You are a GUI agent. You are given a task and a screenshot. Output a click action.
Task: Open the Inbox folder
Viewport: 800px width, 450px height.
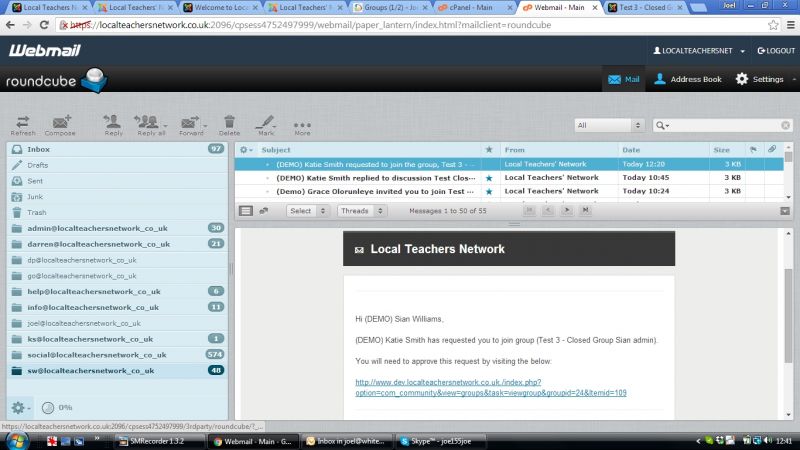coord(117,149)
